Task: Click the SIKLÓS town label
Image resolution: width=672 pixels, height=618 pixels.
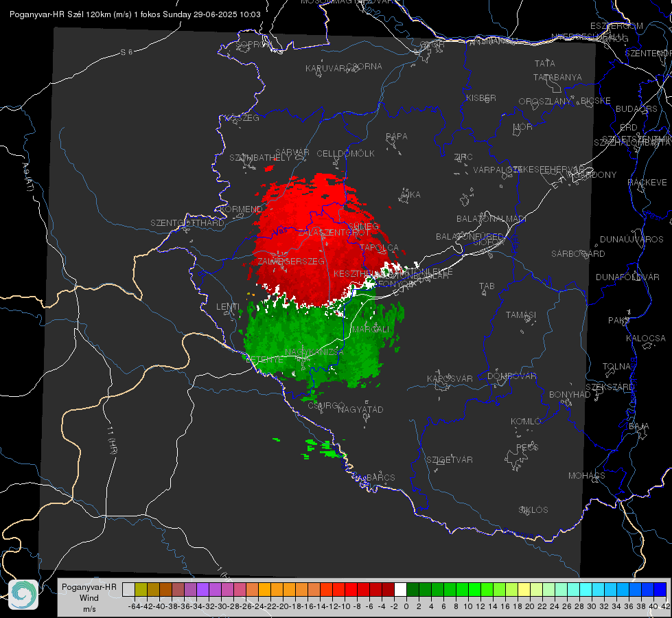Action: point(533,510)
